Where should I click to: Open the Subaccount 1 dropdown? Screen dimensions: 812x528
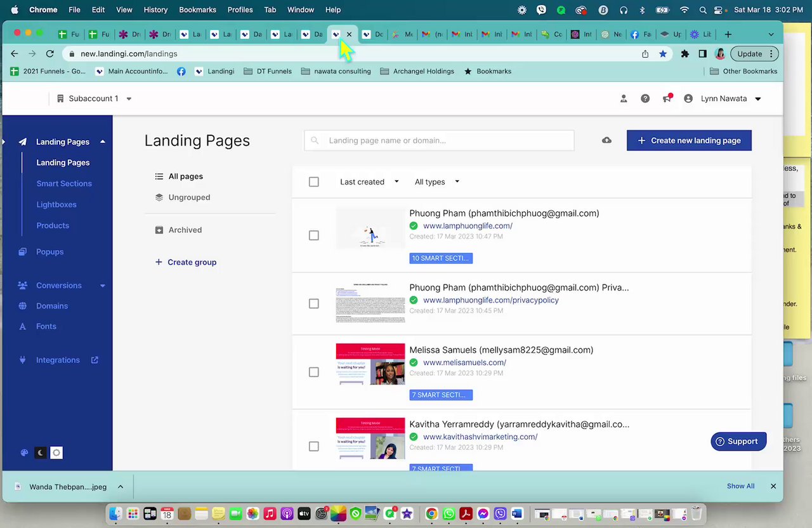[94, 98]
